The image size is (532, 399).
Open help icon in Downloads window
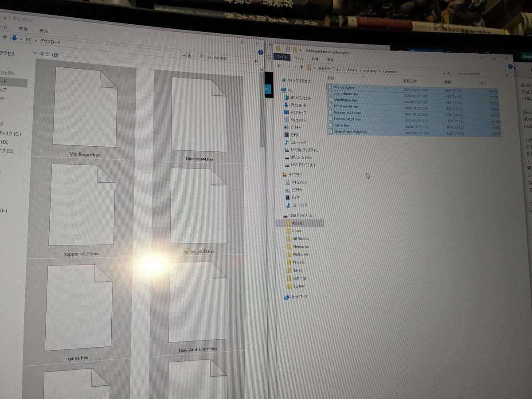click(260, 53)
